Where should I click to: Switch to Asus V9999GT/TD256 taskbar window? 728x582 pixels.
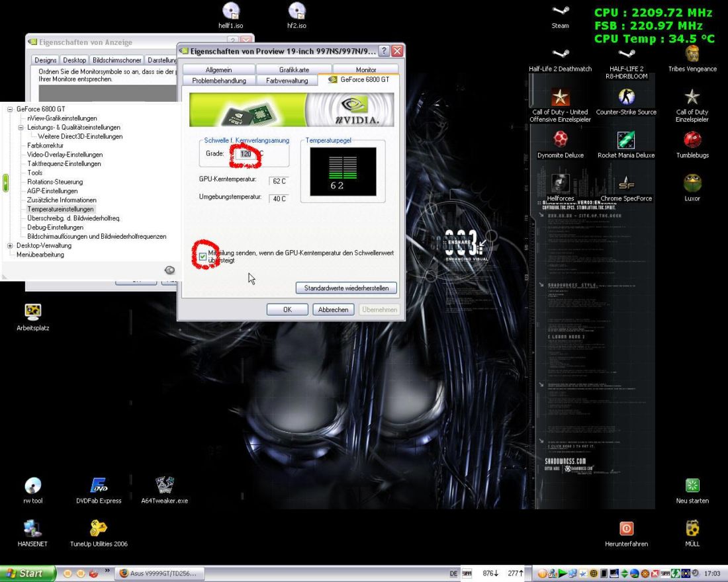click(159, 573)
